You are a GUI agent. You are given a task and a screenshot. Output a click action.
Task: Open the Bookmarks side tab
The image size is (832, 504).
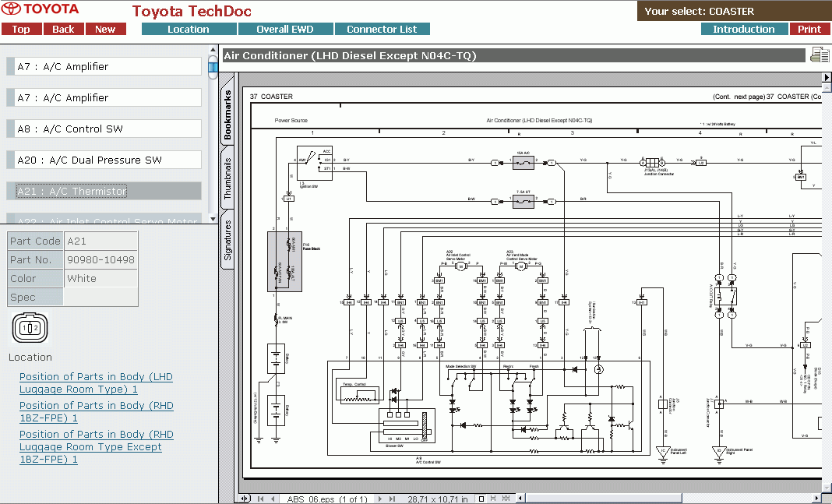coord(227,115)
